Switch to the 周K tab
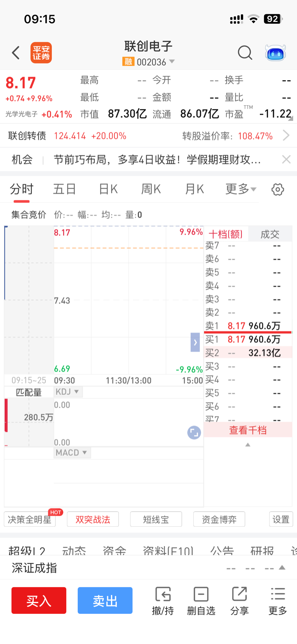Screen dimensions: 297x644 point(151,189)
